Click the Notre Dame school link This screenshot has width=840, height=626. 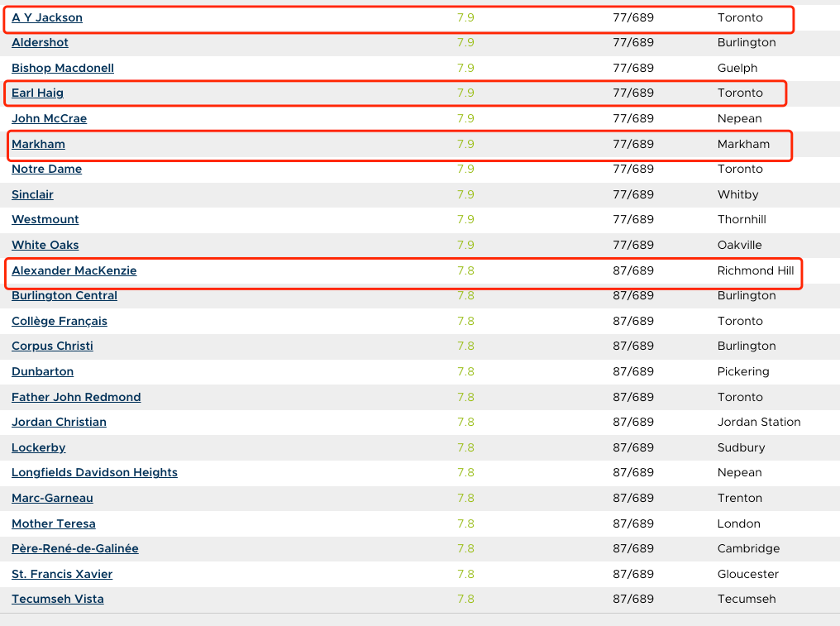[46, 169]
